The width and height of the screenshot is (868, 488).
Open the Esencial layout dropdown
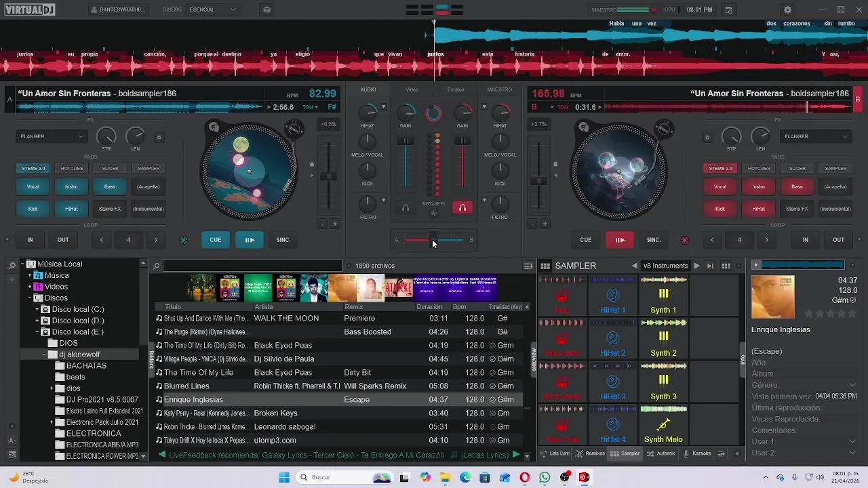[213, 10]
